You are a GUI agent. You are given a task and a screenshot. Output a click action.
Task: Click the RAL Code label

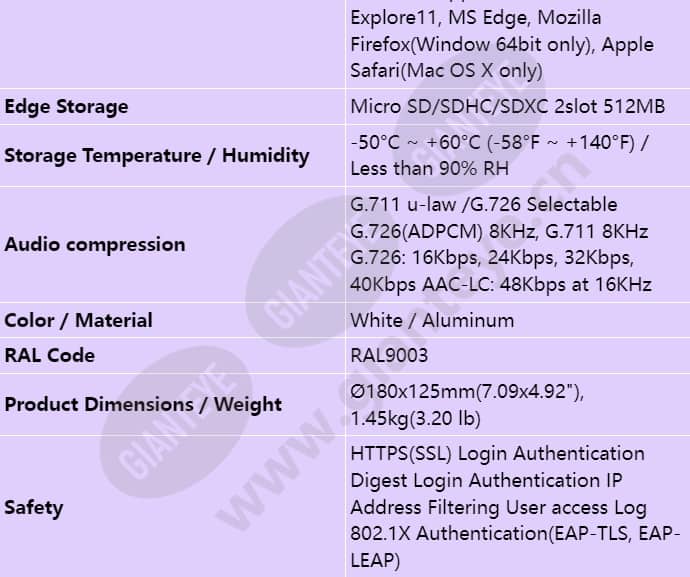click(49, 356)
